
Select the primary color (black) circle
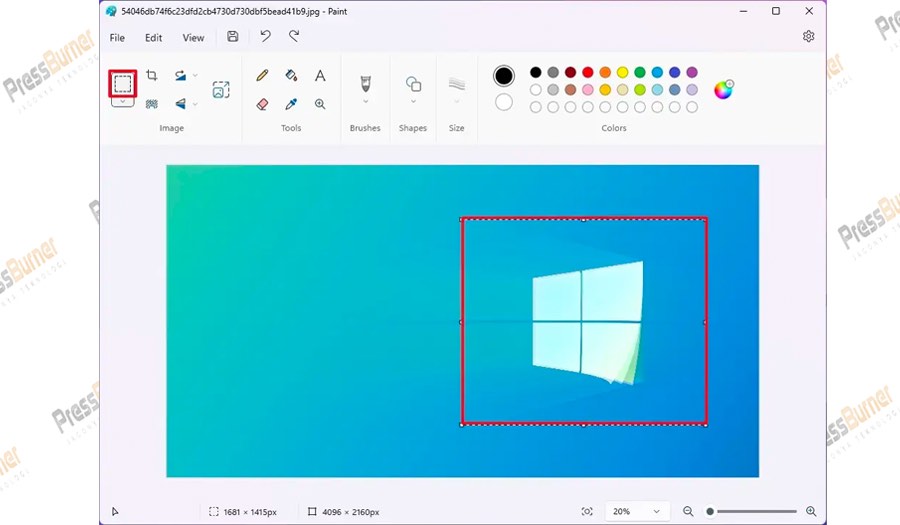coord(504,76)
